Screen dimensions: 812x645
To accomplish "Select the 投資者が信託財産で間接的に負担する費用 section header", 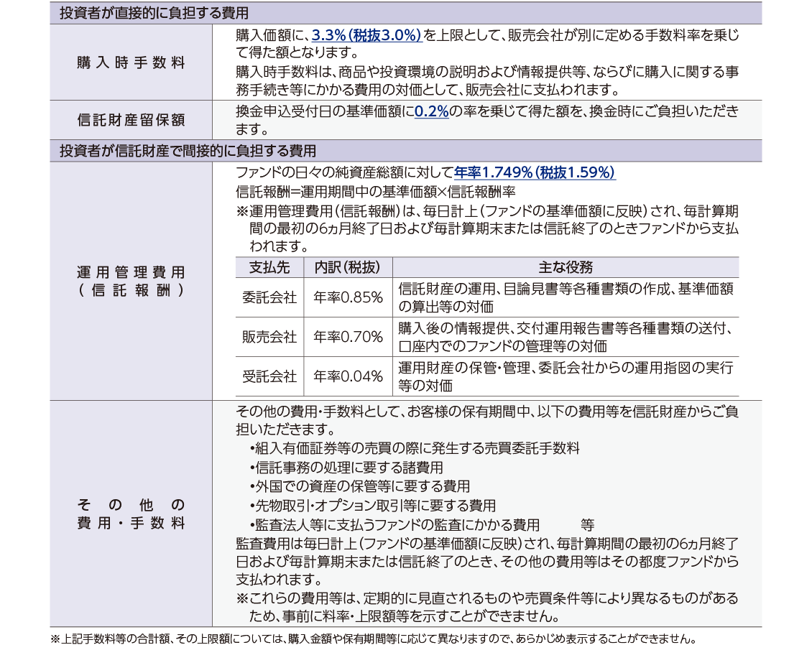I will 188,151.
